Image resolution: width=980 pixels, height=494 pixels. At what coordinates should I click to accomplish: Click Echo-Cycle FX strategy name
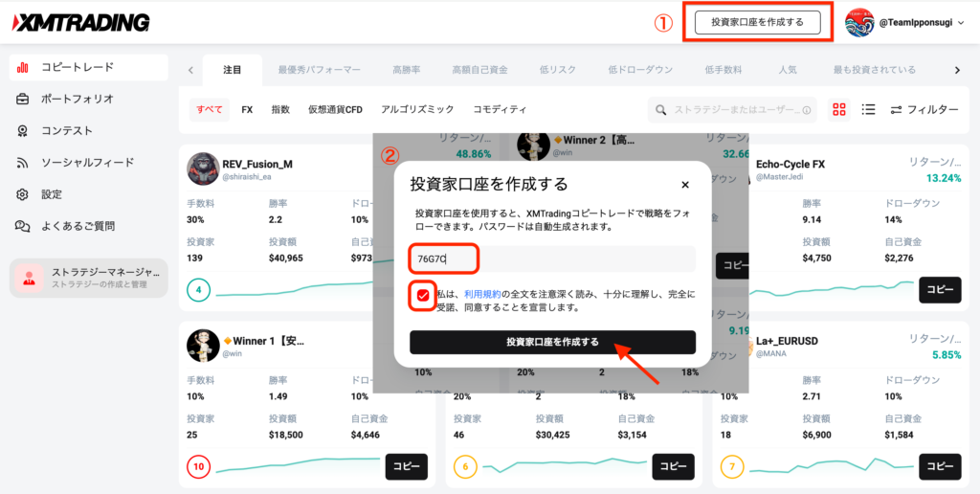tap(791, 165)
